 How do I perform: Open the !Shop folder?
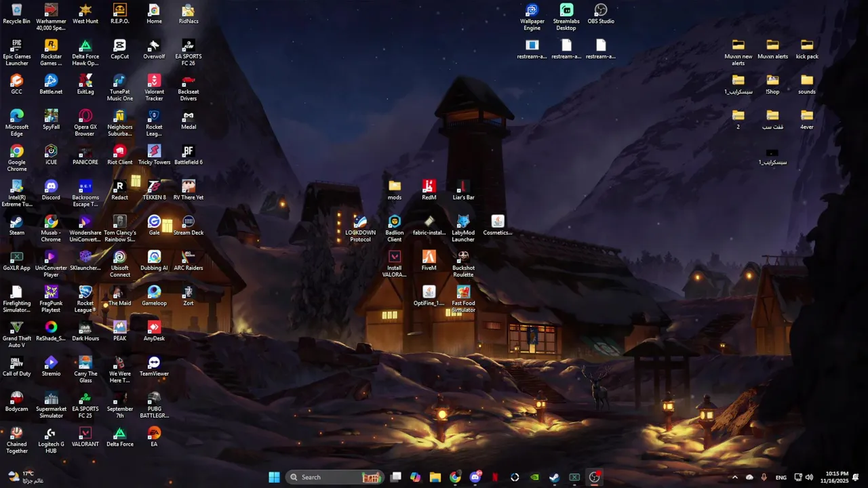click(772, 85)
